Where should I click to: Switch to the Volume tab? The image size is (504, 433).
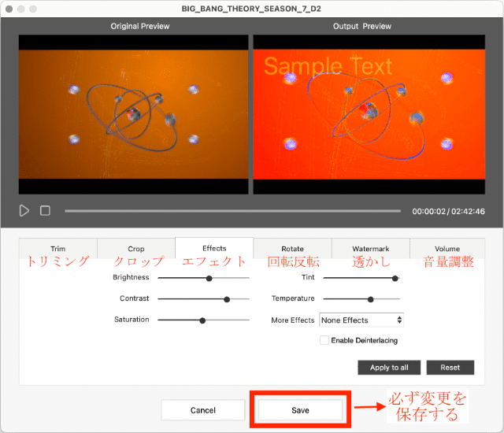(x=447, y=249)
